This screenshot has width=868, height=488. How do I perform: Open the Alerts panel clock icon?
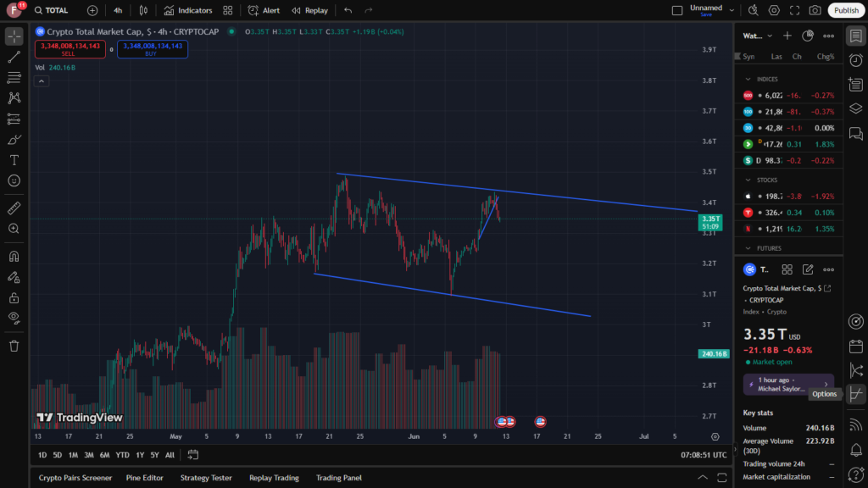coord(856,59)
